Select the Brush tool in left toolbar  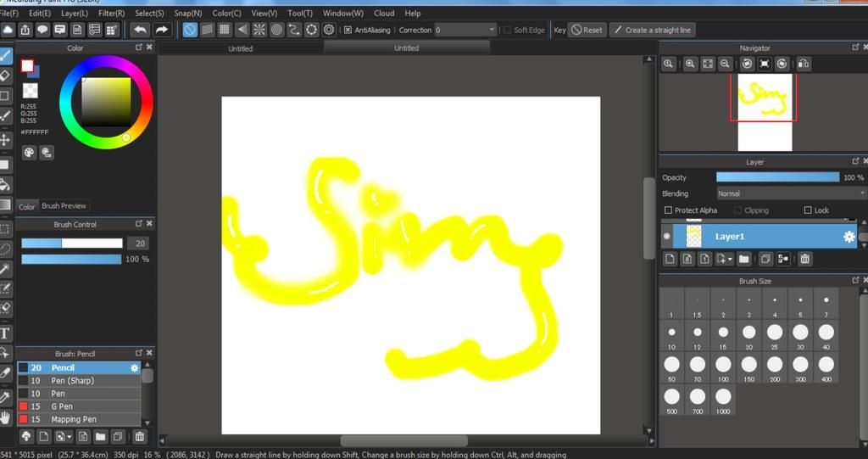[5, 55]
